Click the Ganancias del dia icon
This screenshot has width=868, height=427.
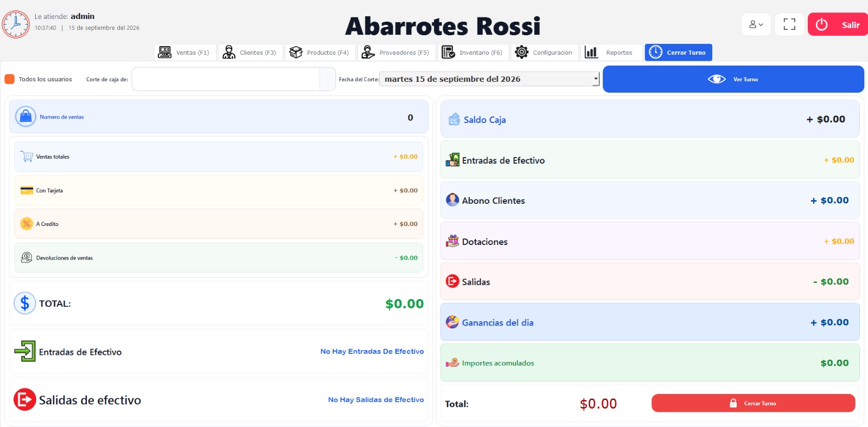tap(452, 322)
